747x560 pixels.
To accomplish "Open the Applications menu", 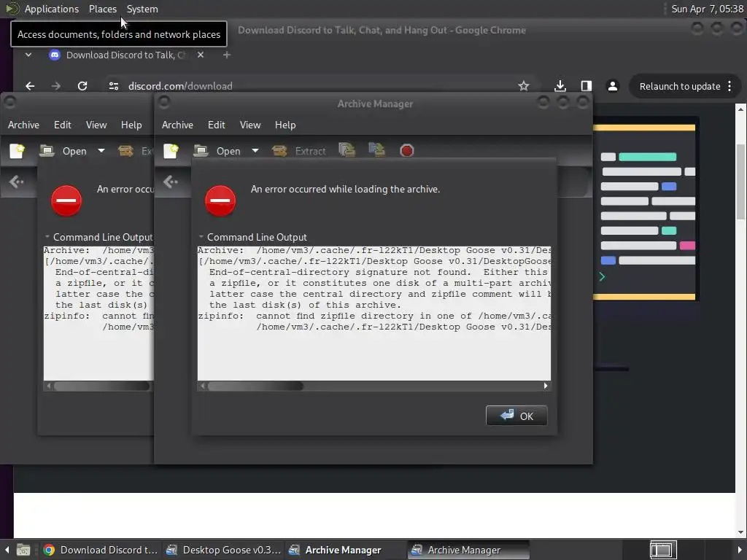I will 52,9.
